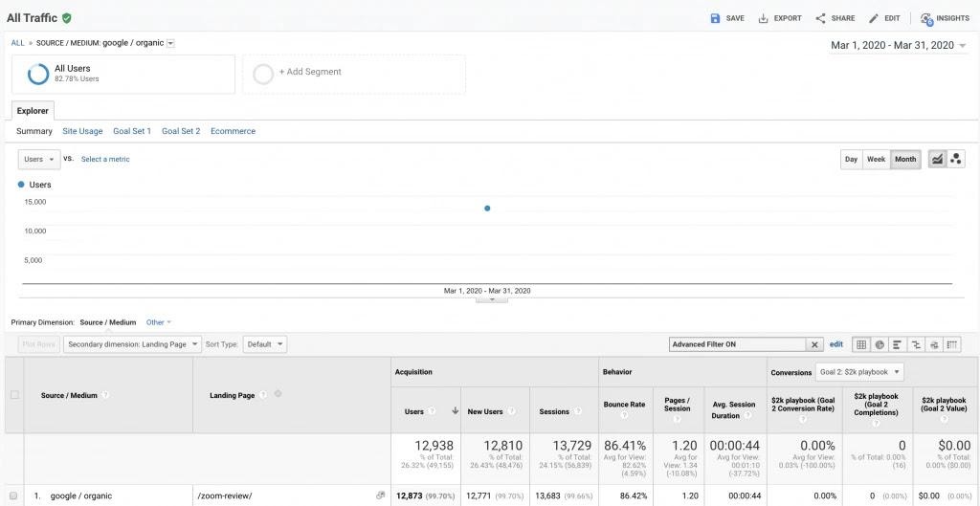Viewport: 980px width, 506px height.
Task: Switch to Ecommerce view
Action: pyautogui.click(x=234, y=131)
